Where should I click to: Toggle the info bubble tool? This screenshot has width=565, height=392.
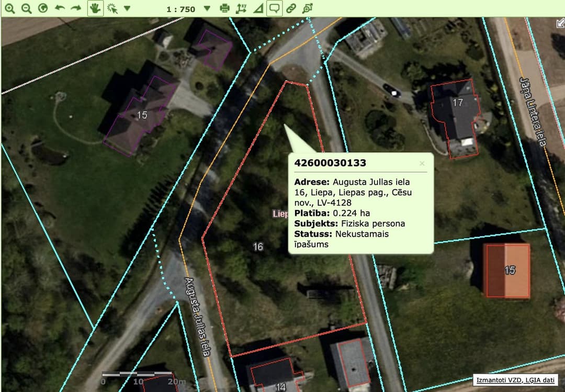pyautogui.click(x=274, y=8)
